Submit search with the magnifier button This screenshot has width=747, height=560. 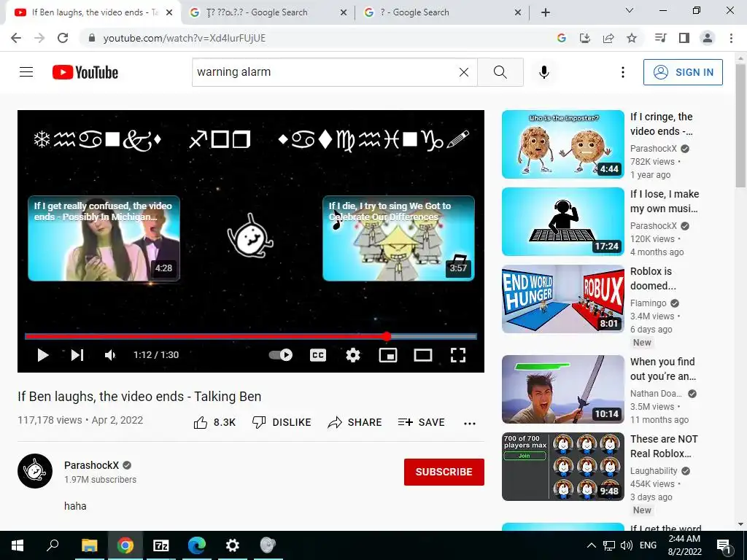(x=500, y=72)
